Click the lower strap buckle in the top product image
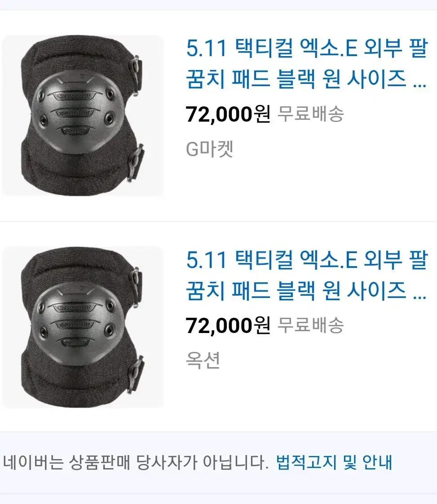The image size is (437, 504). coord(136,162)
